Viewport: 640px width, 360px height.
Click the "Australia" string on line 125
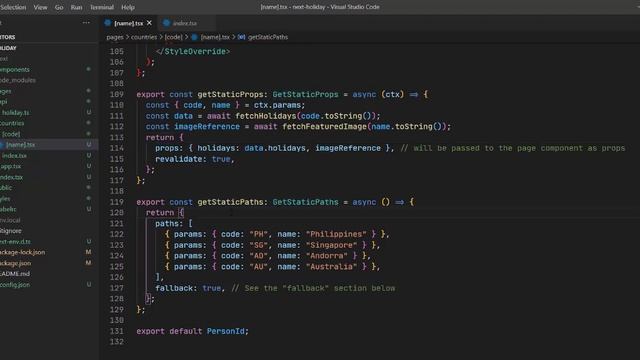click(x=331, y=267)
